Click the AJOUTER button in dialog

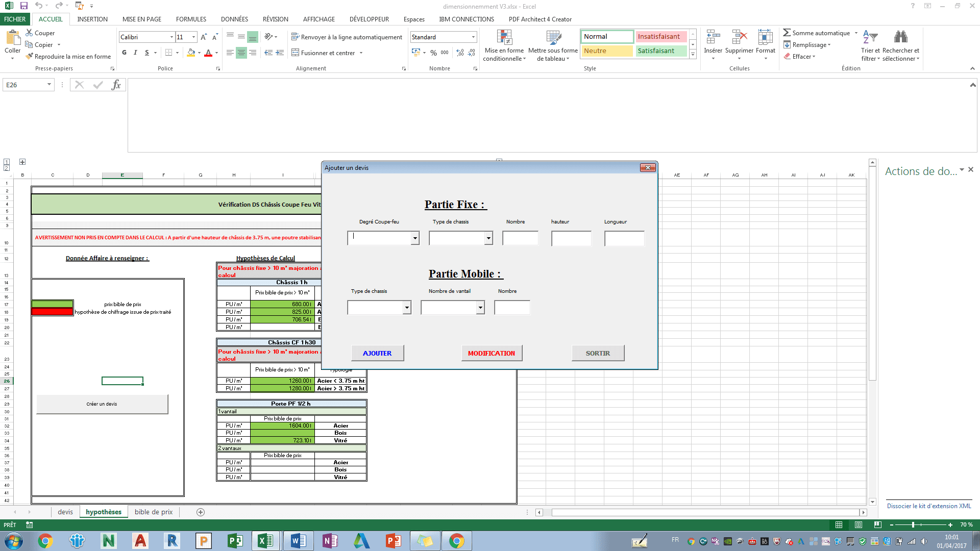[x=377, y=353]
